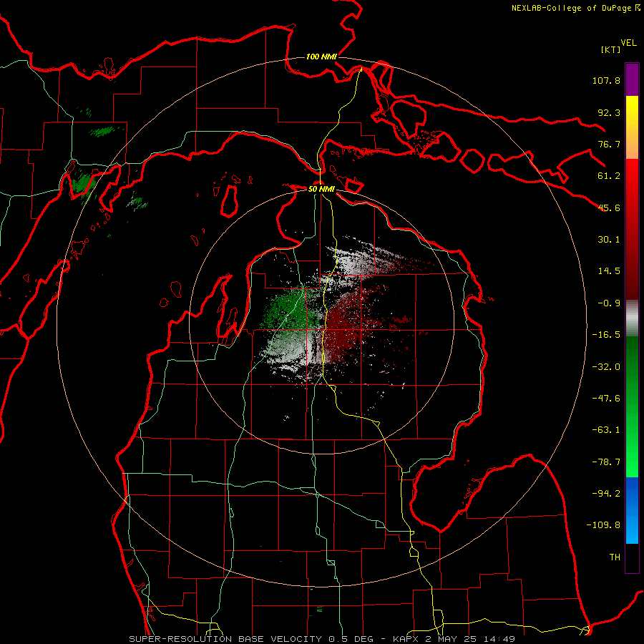Select the -109.8 velocity scale label
The image size is (644, 644).
603,525
